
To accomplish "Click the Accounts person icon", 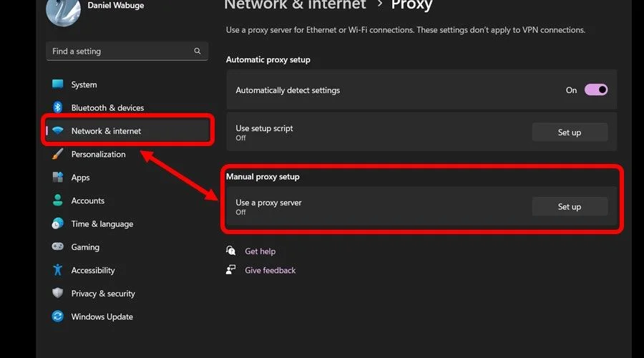I will [57, 200].
